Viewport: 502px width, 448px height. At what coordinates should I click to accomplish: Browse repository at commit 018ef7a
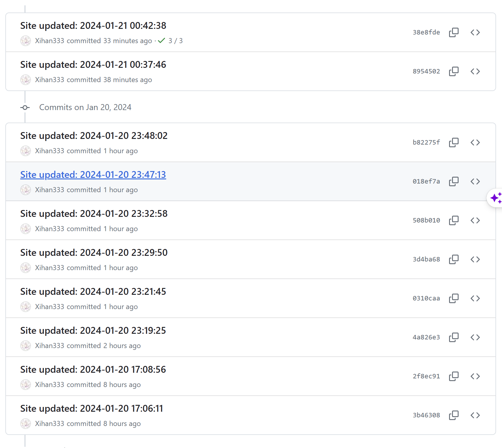475,181
